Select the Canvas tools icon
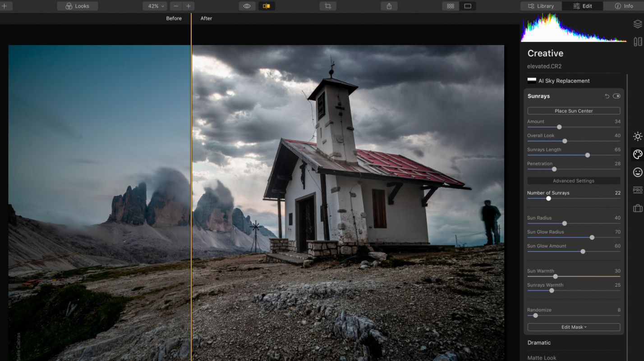The height and width of the screenshot is (361, 644). pyautogui.click(x=637, y=41)
